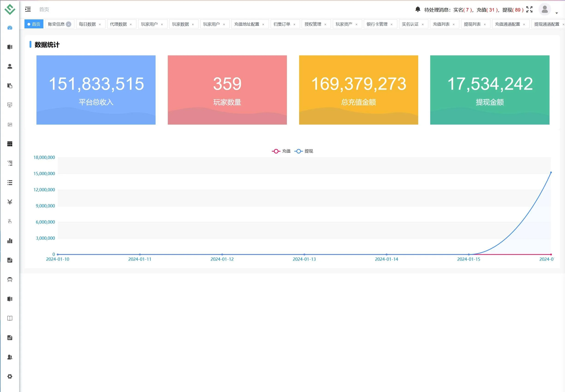Click the notification bell icon
Image resolution: width=565 pixels, height=392 pixels.
[x=418, y=9]
